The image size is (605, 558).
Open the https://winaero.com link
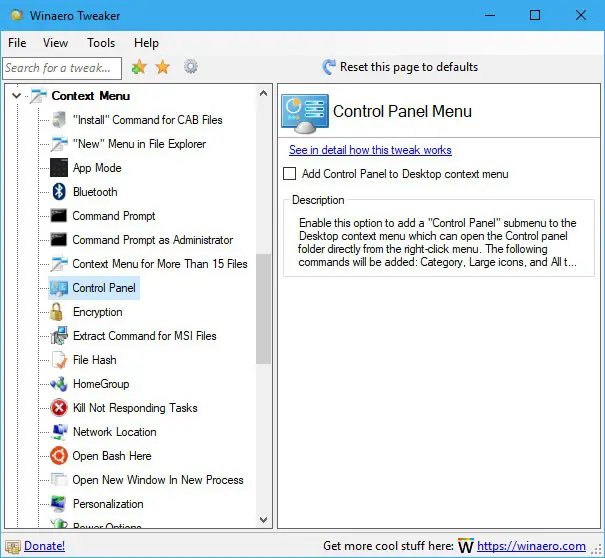click(531, 546)
